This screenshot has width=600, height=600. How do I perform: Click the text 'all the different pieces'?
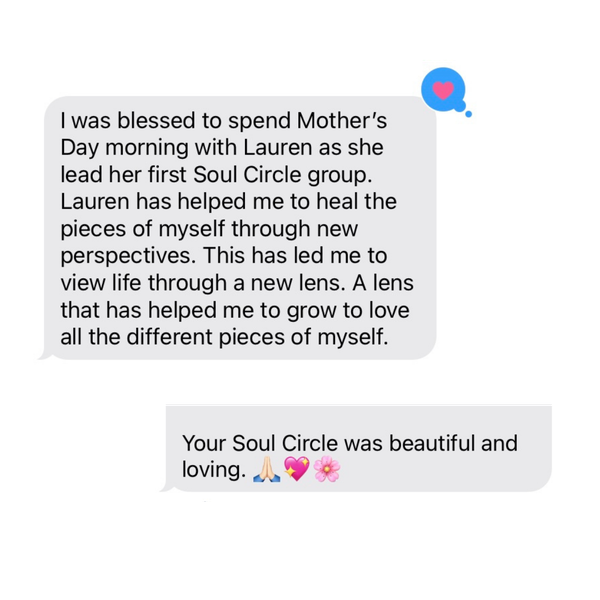pos(173,337)
